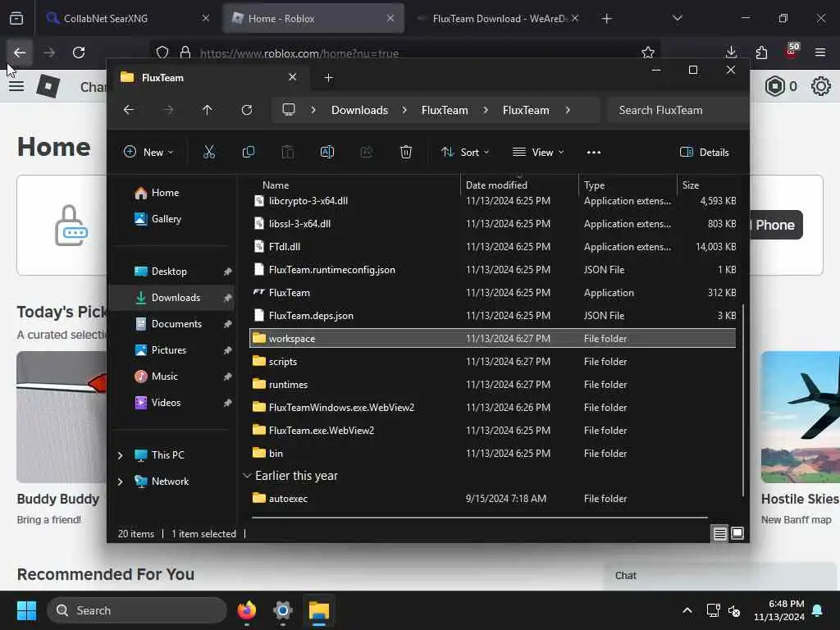This screenshot has height=630, width=840.
Task: Sort by Name column header
Action: coord(354,185)
